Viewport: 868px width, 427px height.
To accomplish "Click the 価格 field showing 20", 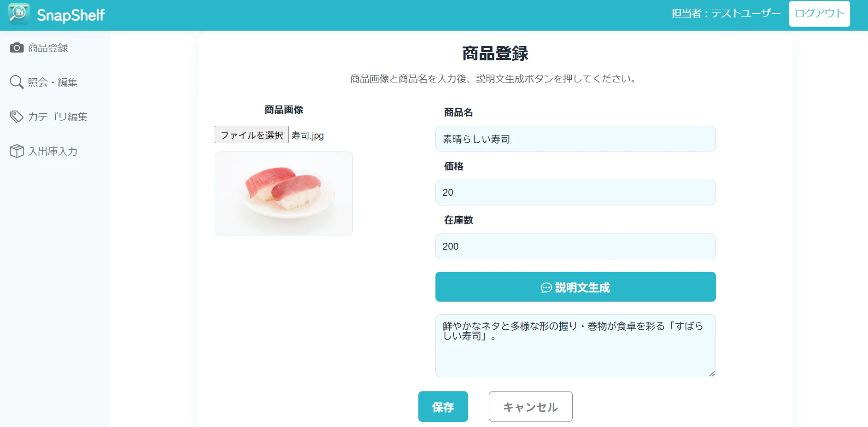I will click(x=575, y=193).
